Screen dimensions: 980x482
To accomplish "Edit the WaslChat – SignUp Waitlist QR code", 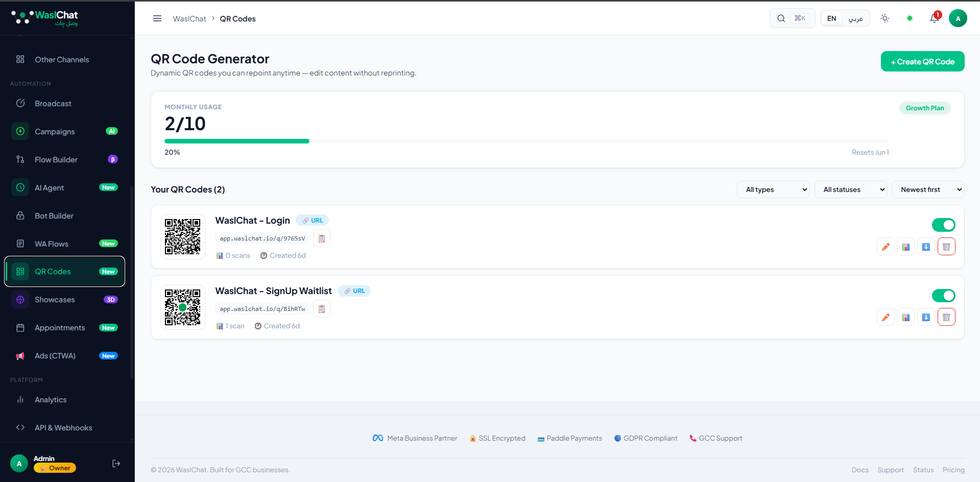I will pos(886,317).
